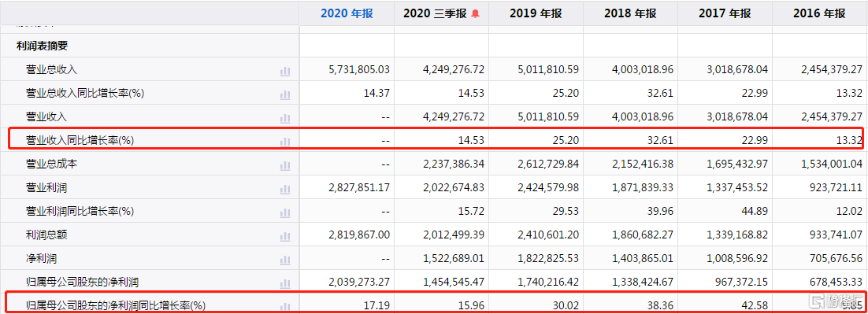This screenshot has height=314, width=868.
Task: Select the 5,731,805.03 revenue cell
Action: pos(352,70)
